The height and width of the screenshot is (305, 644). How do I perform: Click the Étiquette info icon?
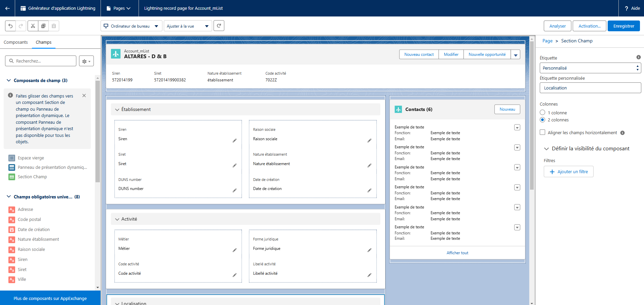coord(638,57)
